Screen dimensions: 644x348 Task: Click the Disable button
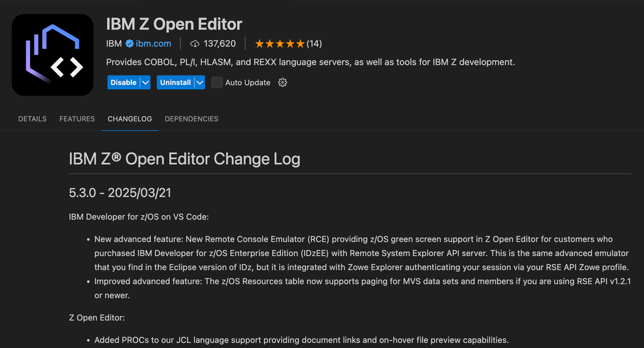(x=124, y=82)
